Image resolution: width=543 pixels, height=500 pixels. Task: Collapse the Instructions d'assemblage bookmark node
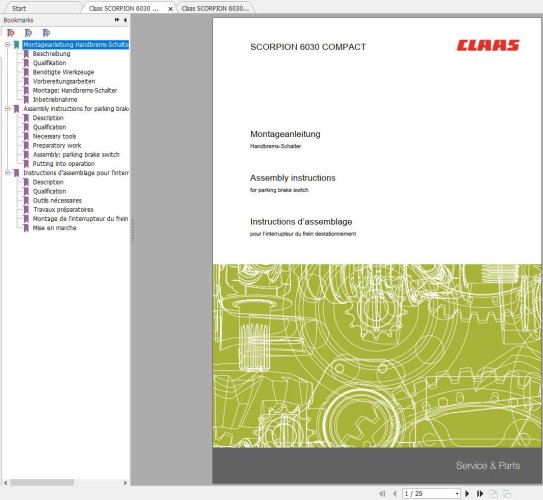[x=7, y=173]
